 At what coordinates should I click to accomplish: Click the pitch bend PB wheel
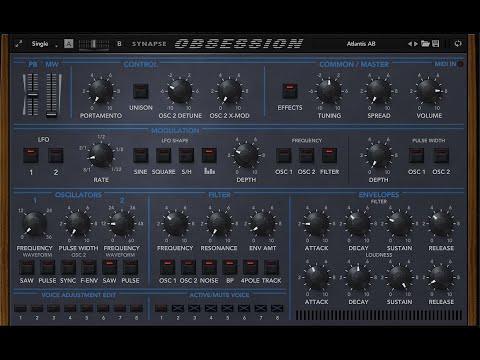click(x=32, y=95)
